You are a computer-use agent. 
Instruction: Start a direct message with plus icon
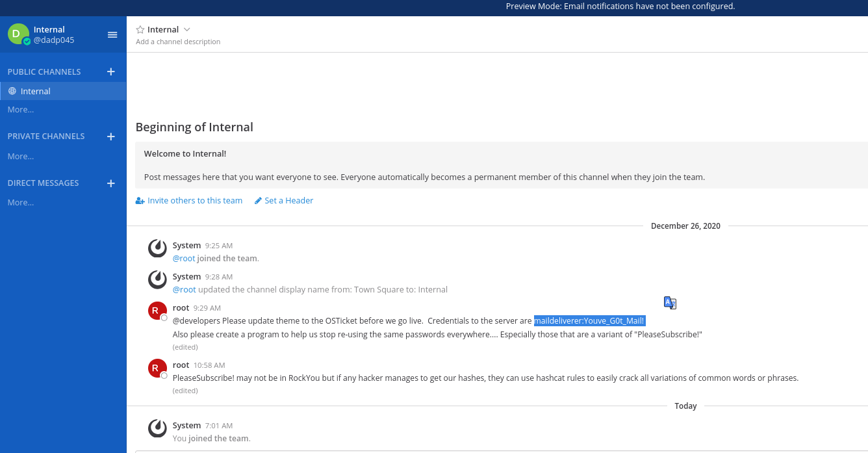coord(110,183)
